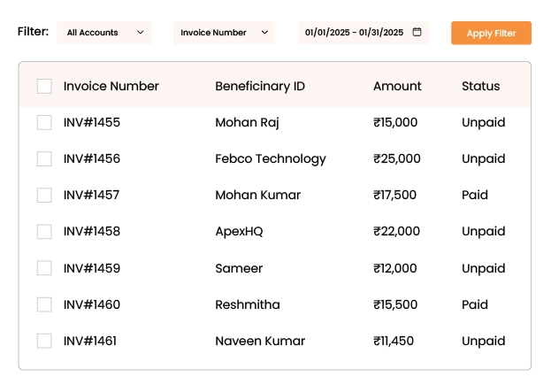
Task: Click the calendar icon in date field
Action: tap(417, 33)
